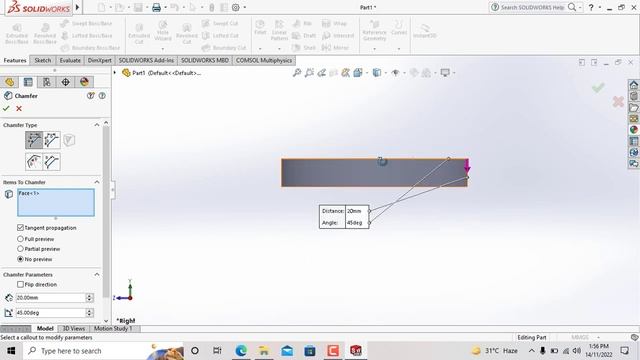Viewport: 640px width, 360px height.
Task: Accept chamfer with green checkmark in panel
Action: pos(6,109)
